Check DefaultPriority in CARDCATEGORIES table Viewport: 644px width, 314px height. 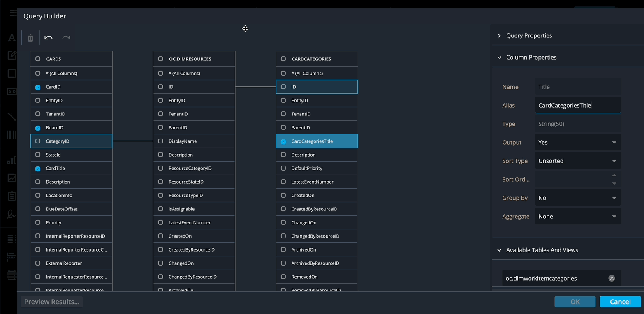(x=283, y=168)
